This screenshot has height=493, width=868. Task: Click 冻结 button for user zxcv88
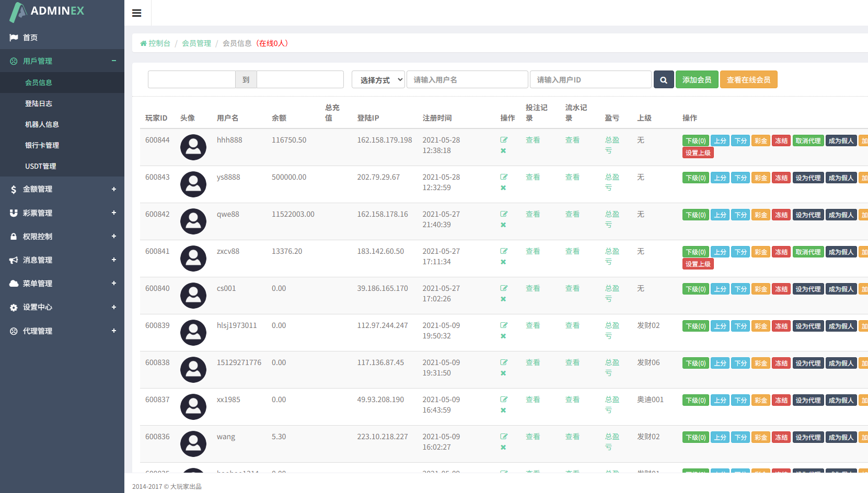[781, 252]
